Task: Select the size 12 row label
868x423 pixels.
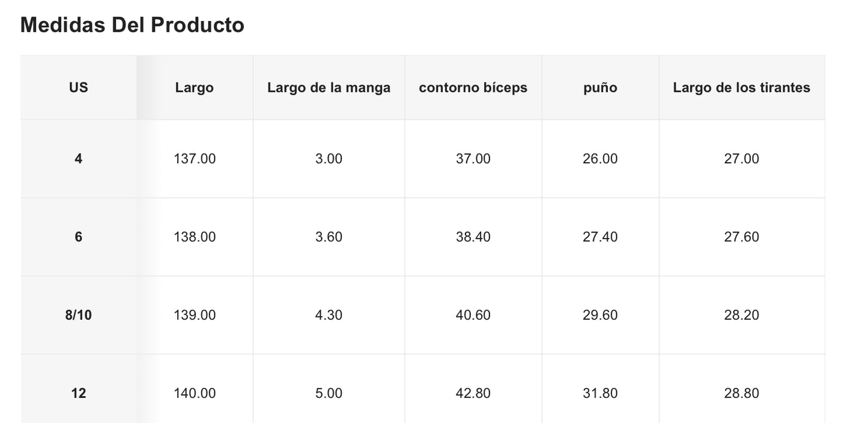Action: [78, 394]
